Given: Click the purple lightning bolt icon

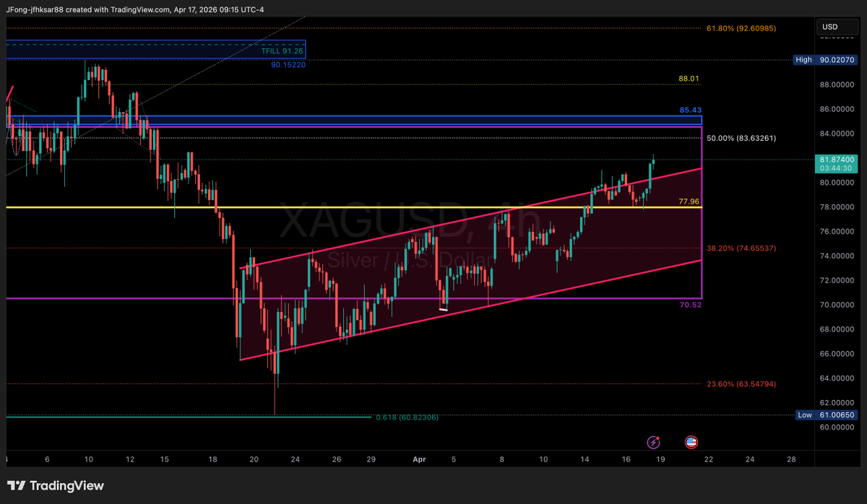Looking at the screenshot, I should (654, 442).
